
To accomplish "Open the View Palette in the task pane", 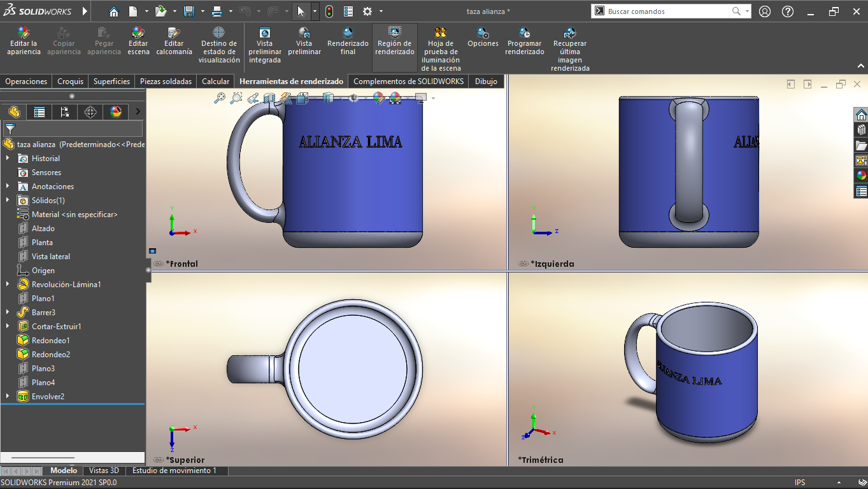I will point(861,160).
